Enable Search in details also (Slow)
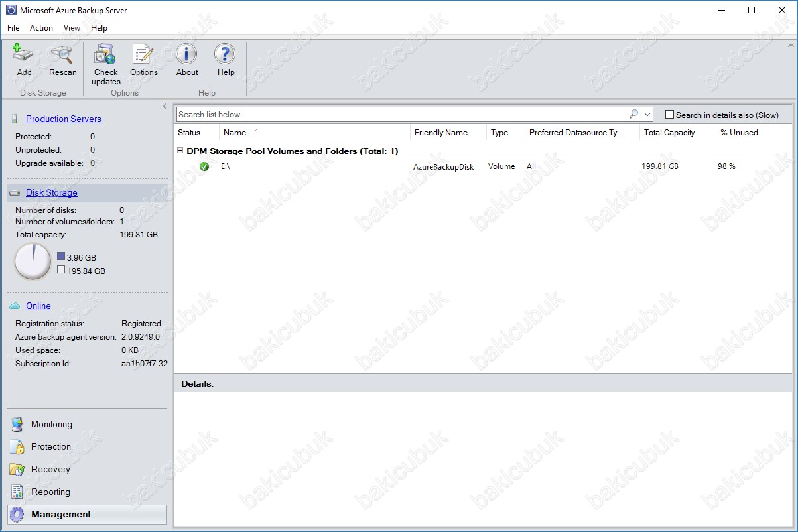The image size is (798, 532). (x=670, y=115)
